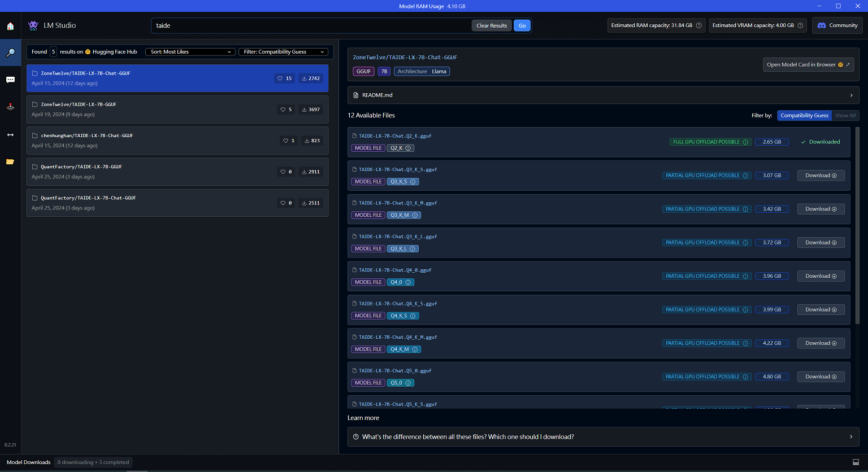Image resolution: width=868 pixels, height=472 pixels.
Task: Open the AI Chat sidebar icon
Action: [10, 80]
